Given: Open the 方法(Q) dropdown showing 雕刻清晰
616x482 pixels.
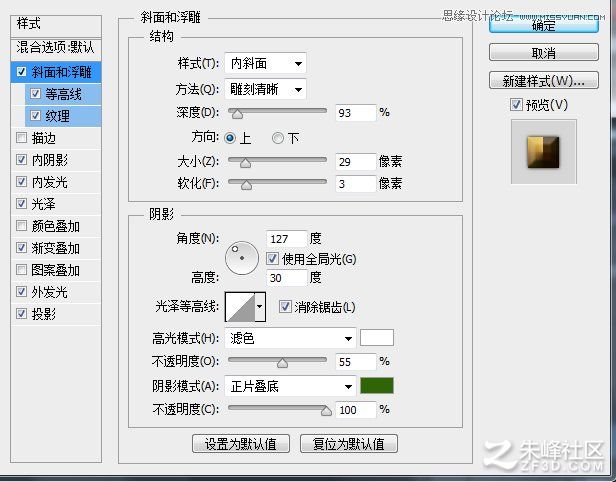Looking at the screenshot, I should [x=265, y=89].
